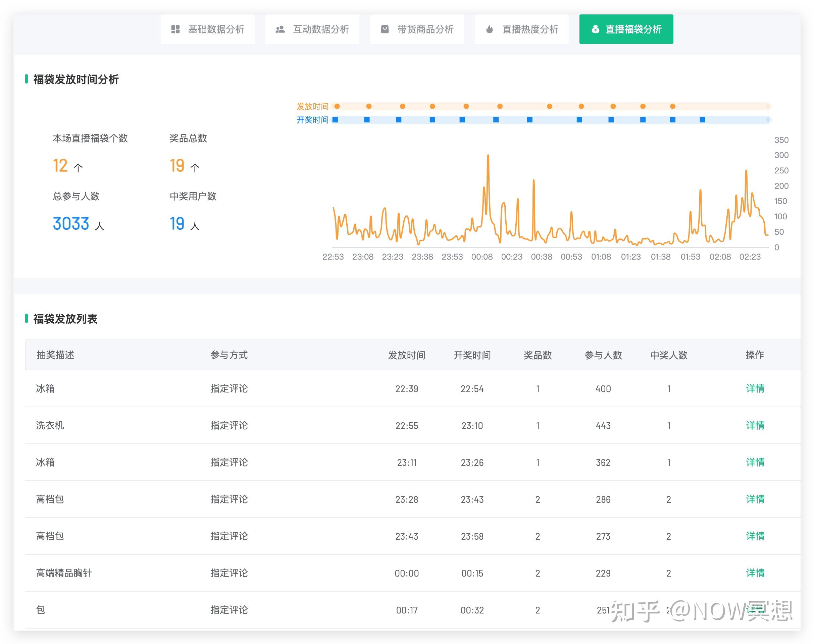This screenshot has height=644, width=814.
Task: Click the 指定评论 cell in the 洗衣机 row
Action: (x=229, y=426)
